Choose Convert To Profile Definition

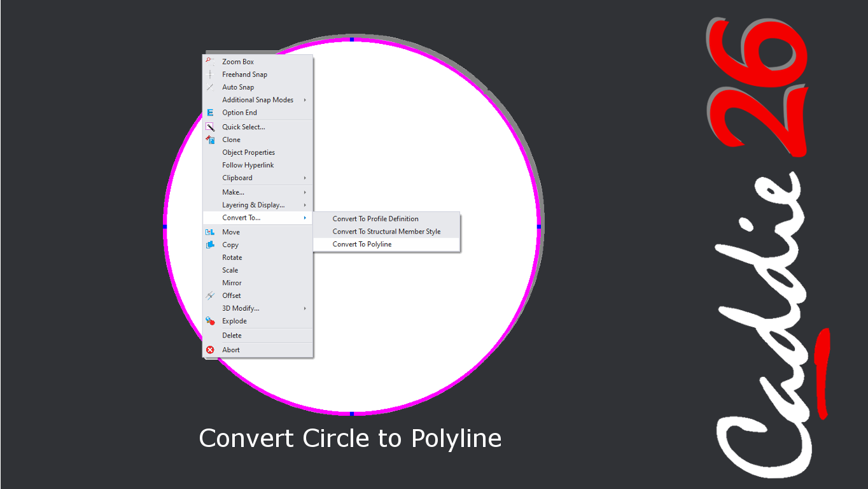click(386, 218)
